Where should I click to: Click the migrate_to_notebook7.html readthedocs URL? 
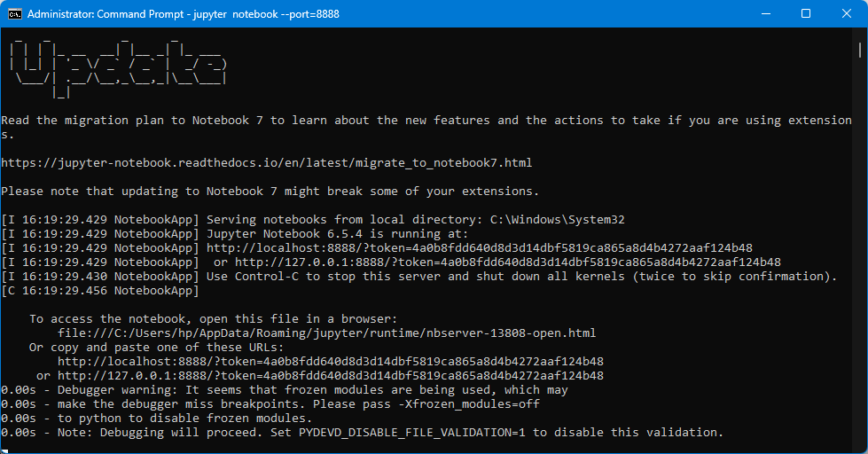coord(266,163)
